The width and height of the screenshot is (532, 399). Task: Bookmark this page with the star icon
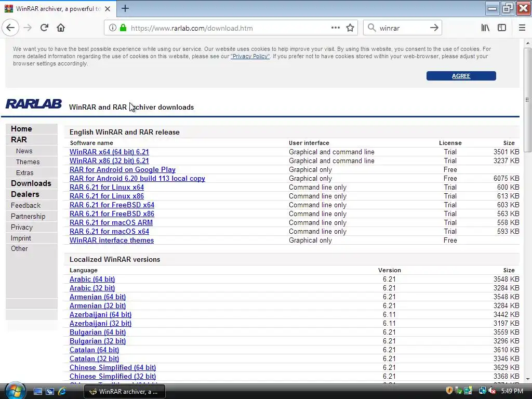click(350, 28)
